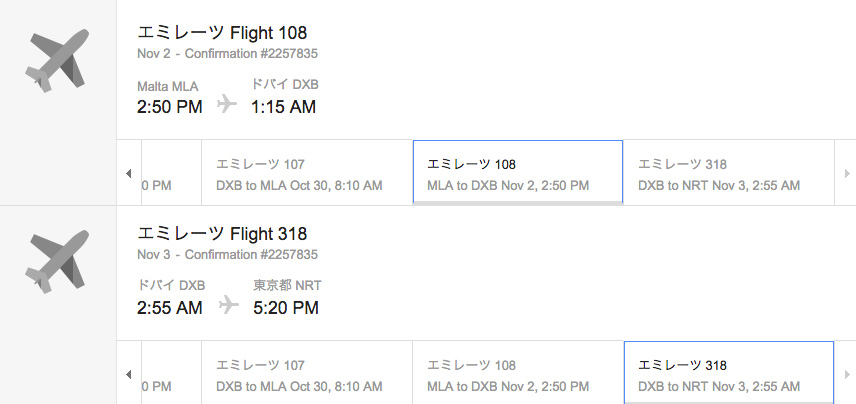Select エミレーツ 107 tab in the Flight 108 card
This screenshot has width=856, height=404.
coord(306,174)
